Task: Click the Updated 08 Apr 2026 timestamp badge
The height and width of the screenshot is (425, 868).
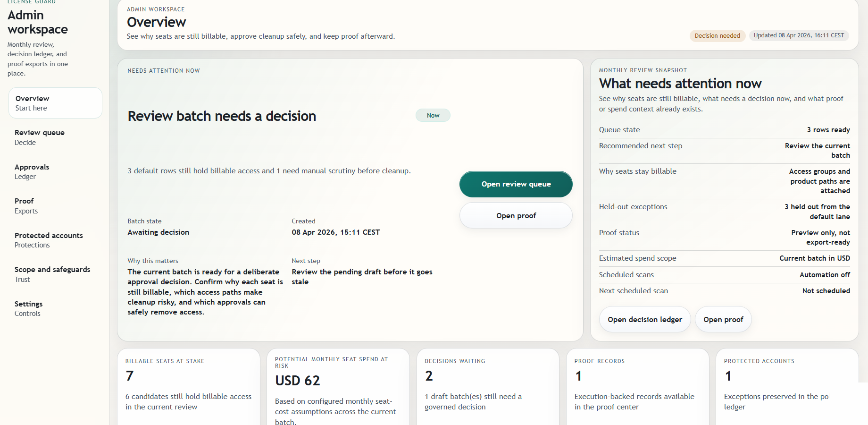Action: pos(798,35)
